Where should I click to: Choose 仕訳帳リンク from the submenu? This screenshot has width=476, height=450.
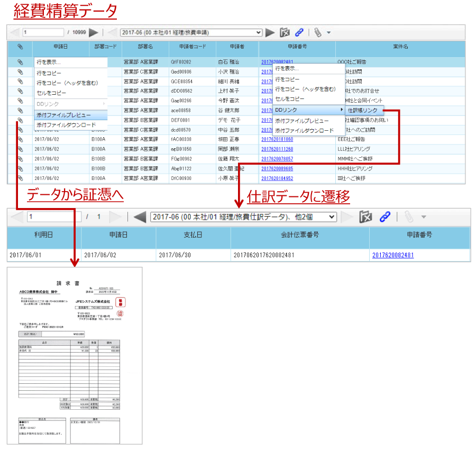pyautogui.click(x=363, y=110)
